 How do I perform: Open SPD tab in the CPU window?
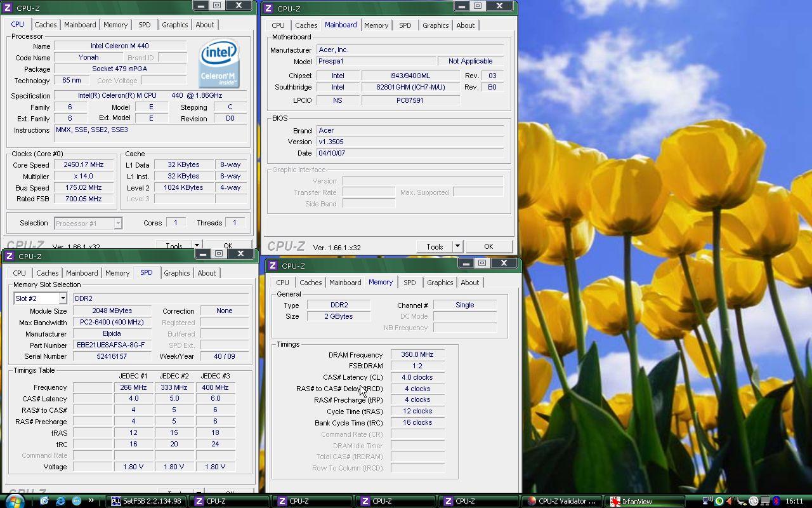click(145, 25)
